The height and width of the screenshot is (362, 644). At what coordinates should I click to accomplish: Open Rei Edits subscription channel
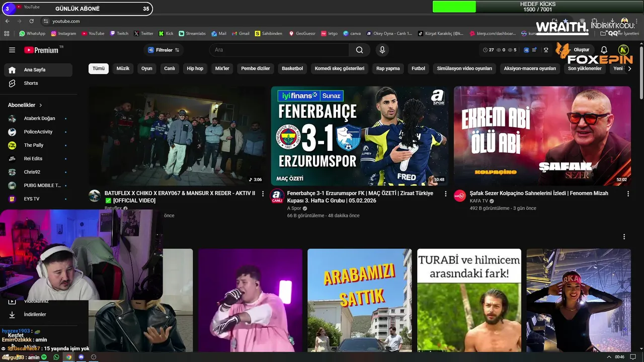[38, 158]
